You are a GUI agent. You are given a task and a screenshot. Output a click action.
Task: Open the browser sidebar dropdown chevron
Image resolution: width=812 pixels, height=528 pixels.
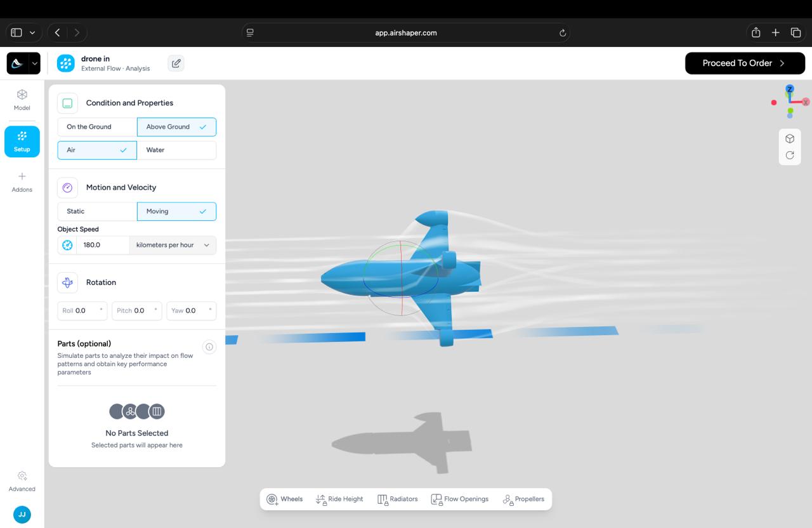(x=32, y=33)
